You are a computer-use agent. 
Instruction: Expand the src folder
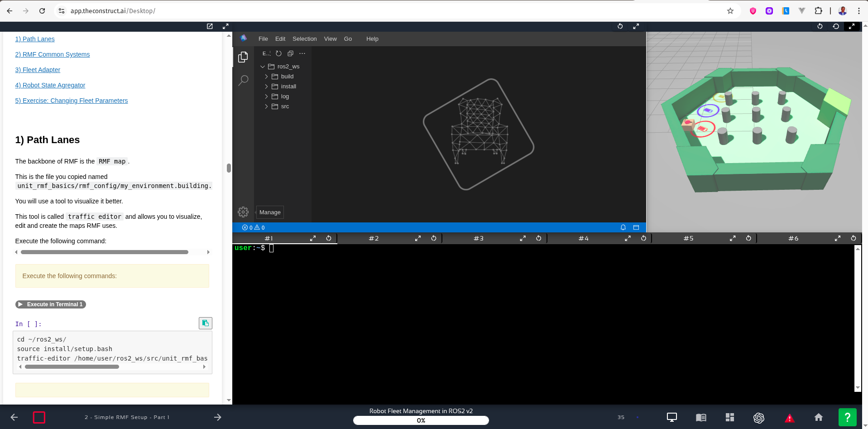284,106
